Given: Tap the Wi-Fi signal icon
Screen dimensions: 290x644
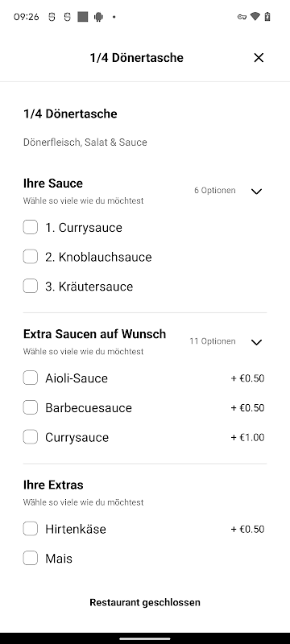Looking at the screenshot, I should 255,16.
